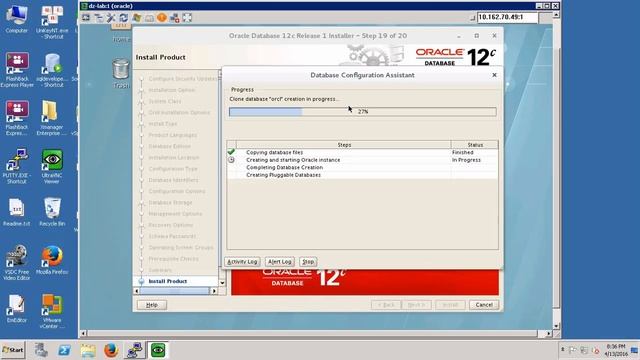
Task: Click the sidebar horizontal scrollbar left arrow
Action: [137, 291]
